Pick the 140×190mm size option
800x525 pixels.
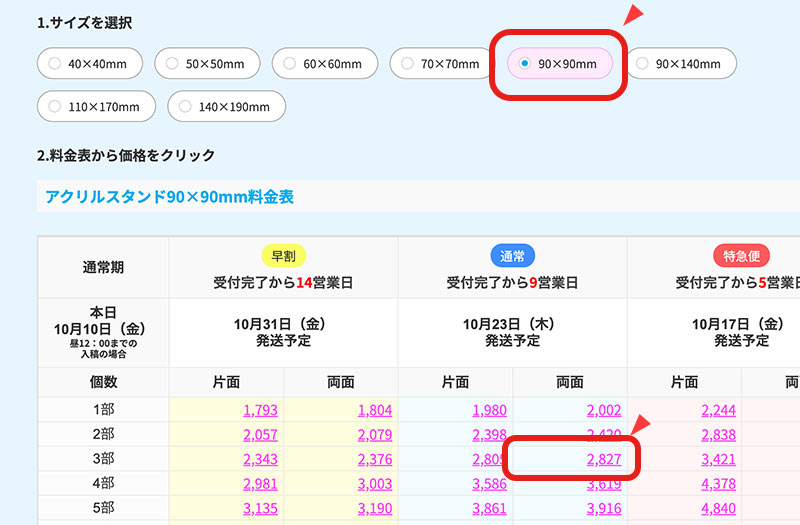click(226, 106)
